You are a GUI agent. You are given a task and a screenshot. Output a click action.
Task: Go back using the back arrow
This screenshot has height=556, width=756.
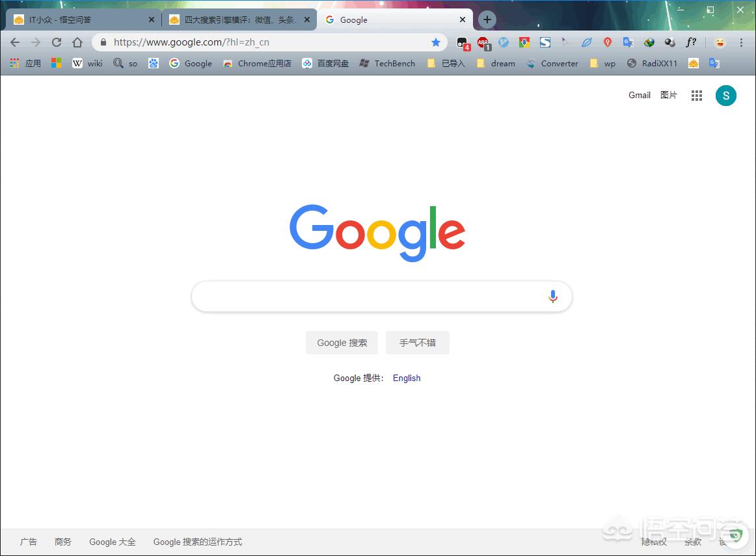15,42
